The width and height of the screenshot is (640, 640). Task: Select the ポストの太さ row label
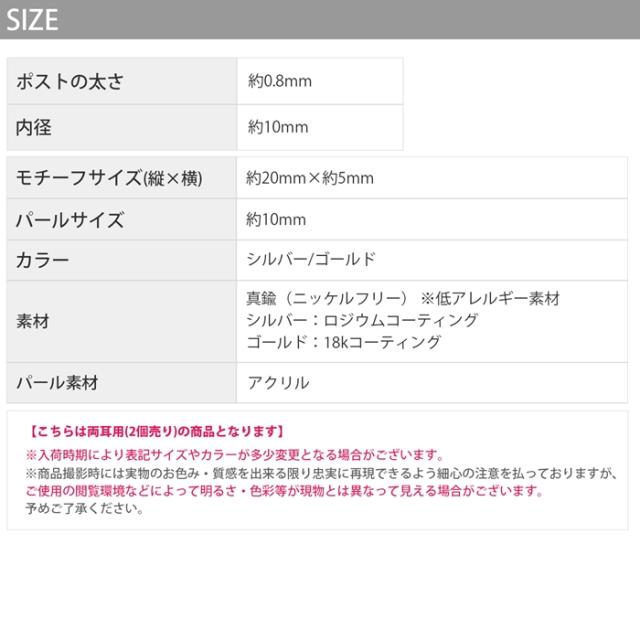[x=70, y=82]
